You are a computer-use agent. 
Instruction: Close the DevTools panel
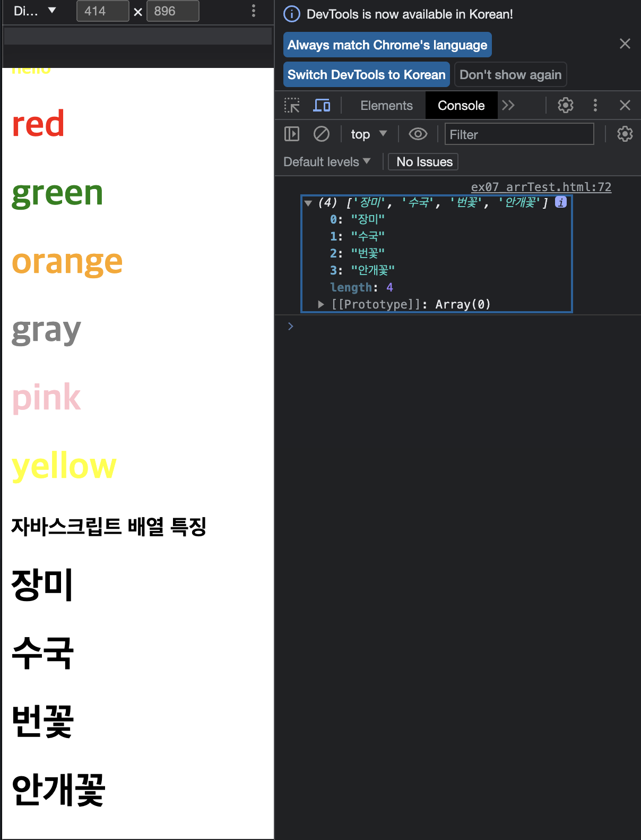click(x=625, y=105)
